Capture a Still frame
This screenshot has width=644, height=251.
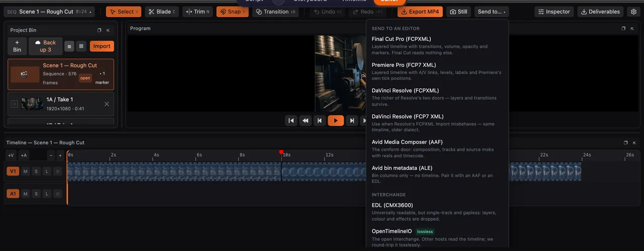click(x=458, y=12)
